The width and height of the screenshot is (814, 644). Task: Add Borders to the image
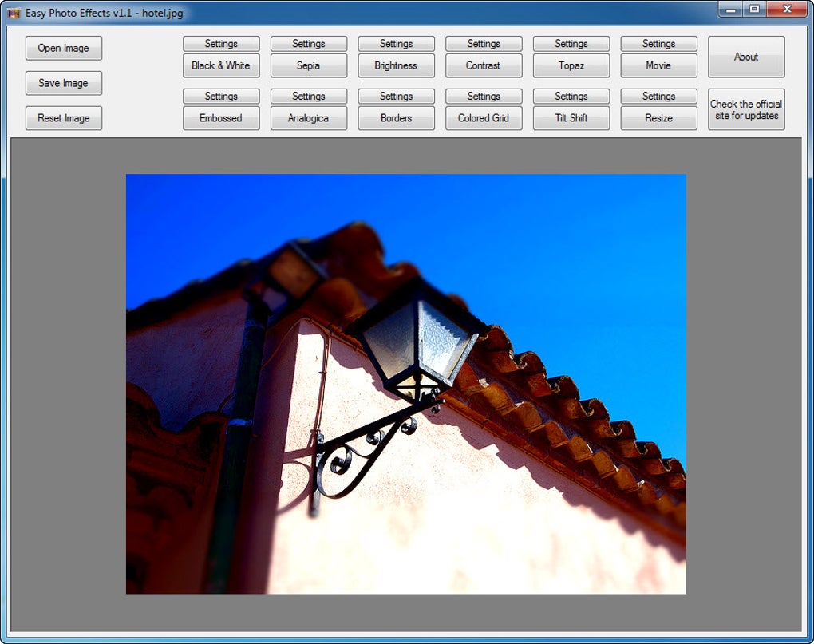(x=396, y=118)
